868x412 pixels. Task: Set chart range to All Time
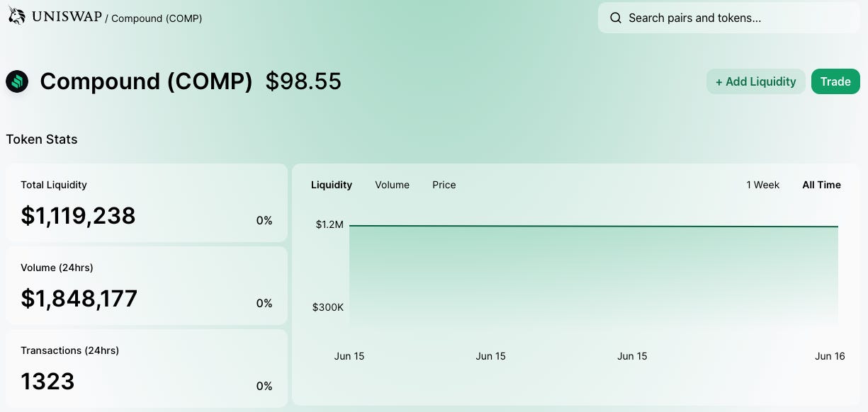coord(821,185)
